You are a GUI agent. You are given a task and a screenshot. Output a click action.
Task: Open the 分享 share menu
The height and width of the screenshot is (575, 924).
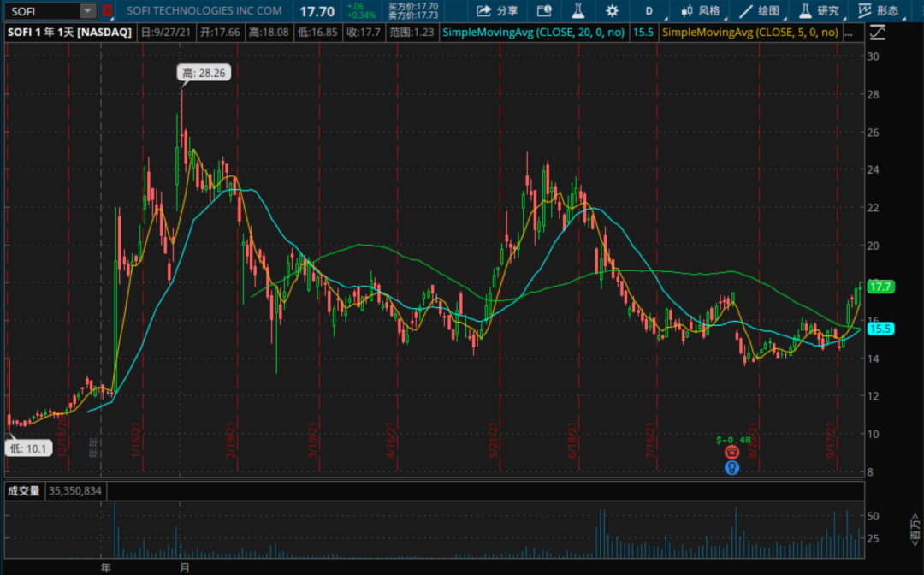(497, 11)
